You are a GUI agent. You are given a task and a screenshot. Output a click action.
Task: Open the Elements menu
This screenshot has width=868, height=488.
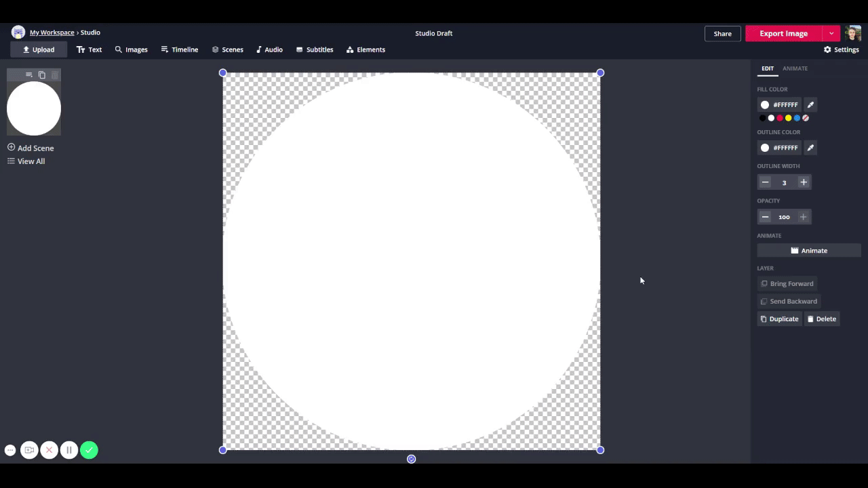366,49
